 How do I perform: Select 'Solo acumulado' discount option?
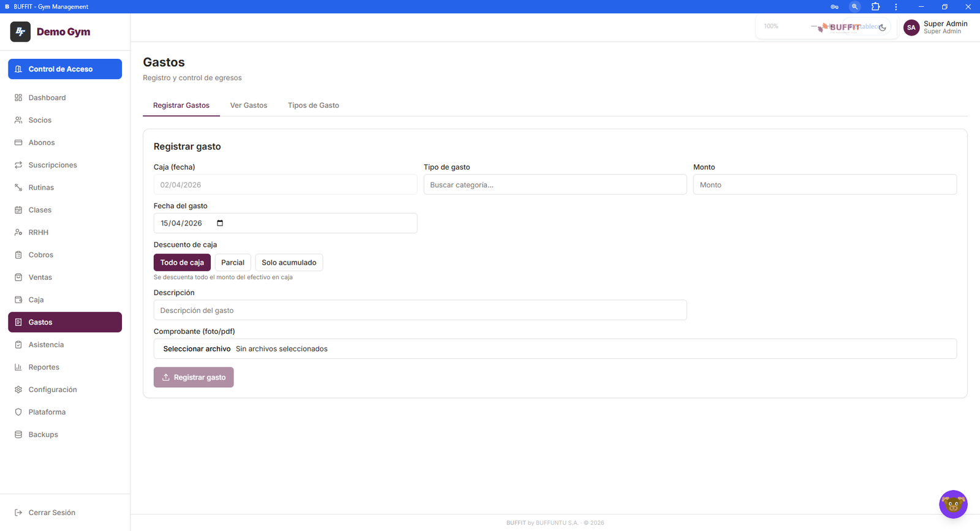[x=289, y=262]
